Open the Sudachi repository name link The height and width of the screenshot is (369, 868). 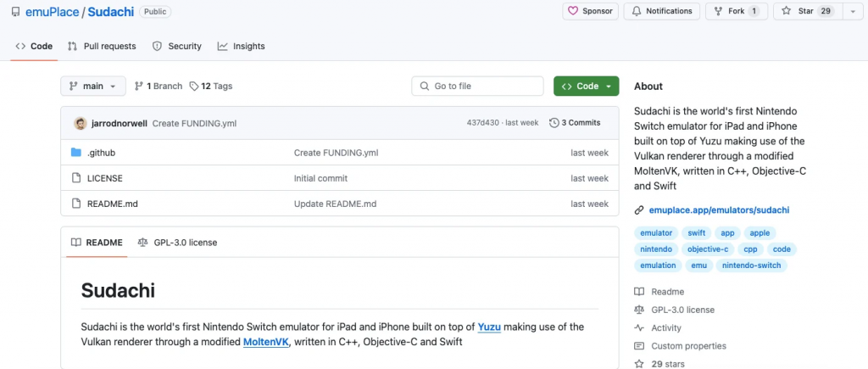tap(111, 12)
